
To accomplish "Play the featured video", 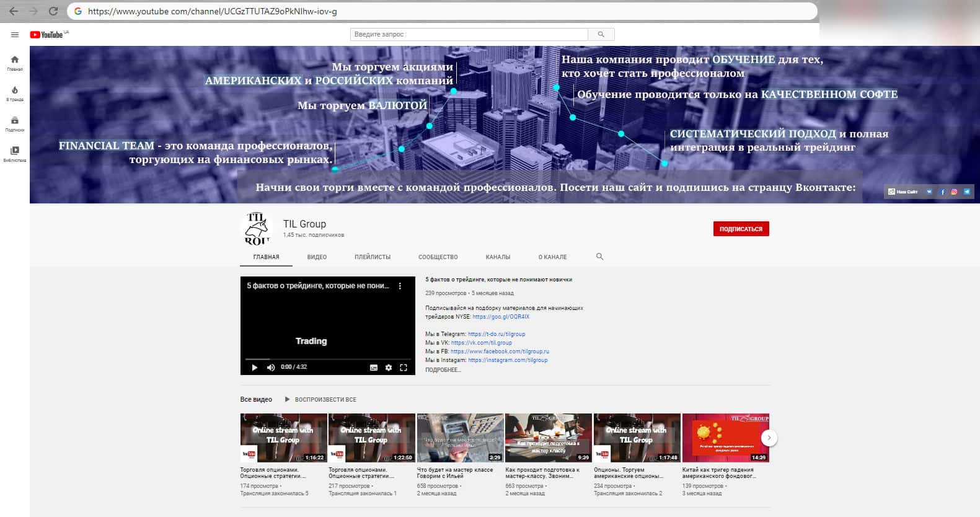I will click(254, 368).
